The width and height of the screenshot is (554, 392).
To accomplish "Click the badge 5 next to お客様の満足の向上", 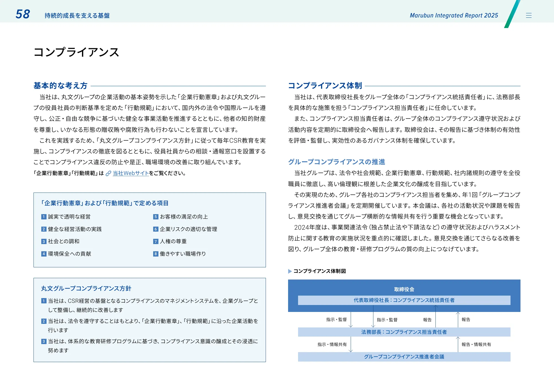I will pos(155,217).
